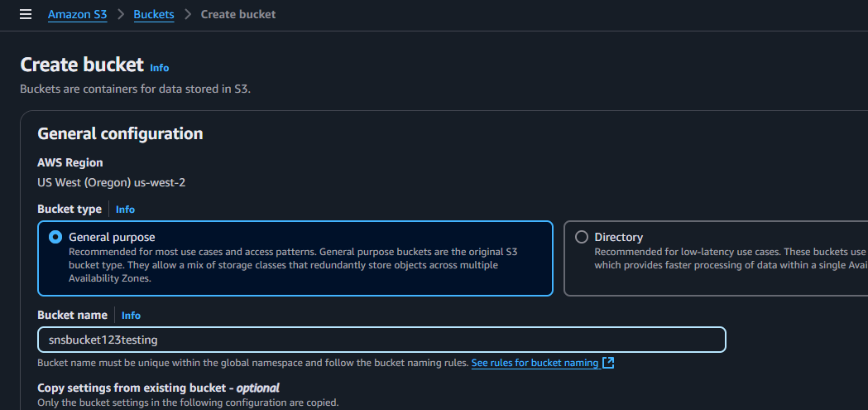The width and height of the screenshot is (868, 410).
Task: Click the US West (Oregon) us-west-2 region text
Action: [x=112, y=182]
